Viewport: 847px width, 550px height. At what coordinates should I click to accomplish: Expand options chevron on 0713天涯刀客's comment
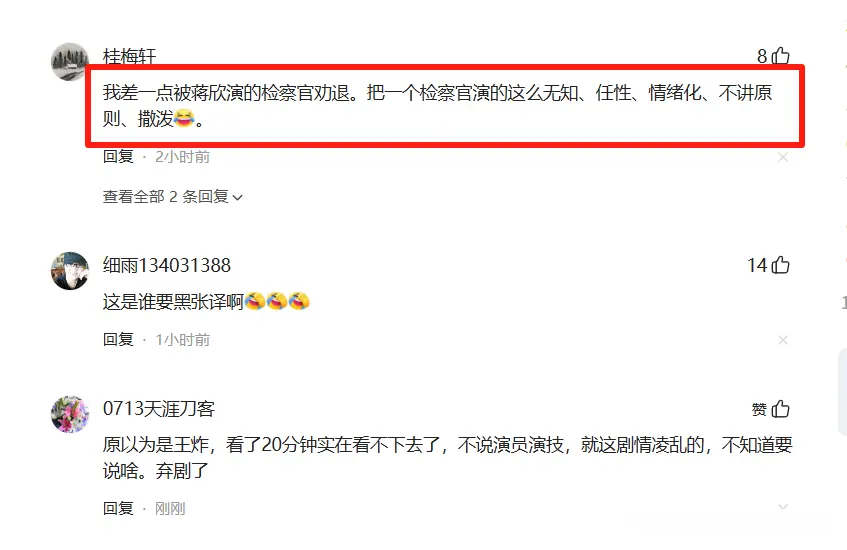783,507
